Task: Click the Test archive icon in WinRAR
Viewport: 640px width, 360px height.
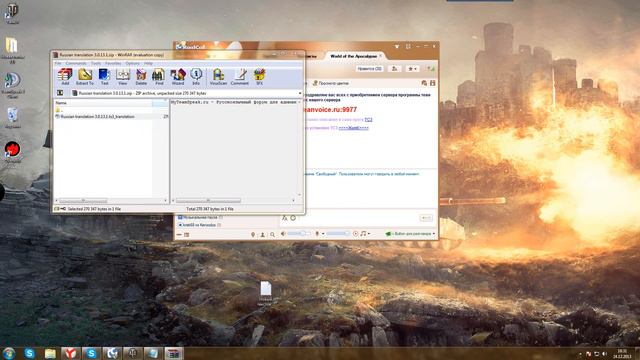Action: (x=104, y=77)
